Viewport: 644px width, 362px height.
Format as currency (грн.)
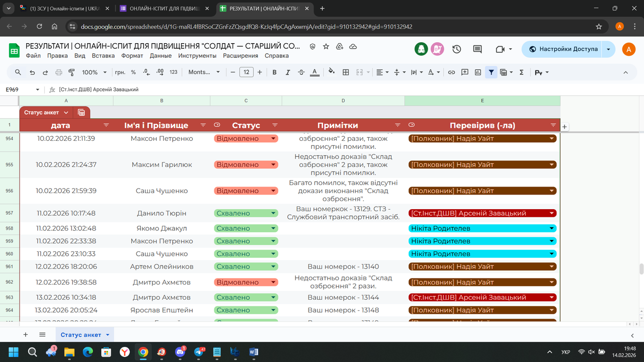click(120, 72)
